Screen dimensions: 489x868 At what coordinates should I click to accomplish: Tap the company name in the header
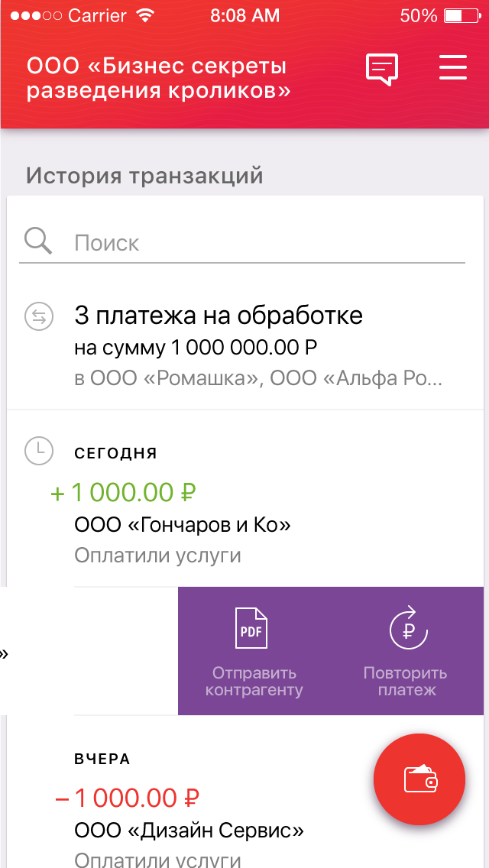158,79
